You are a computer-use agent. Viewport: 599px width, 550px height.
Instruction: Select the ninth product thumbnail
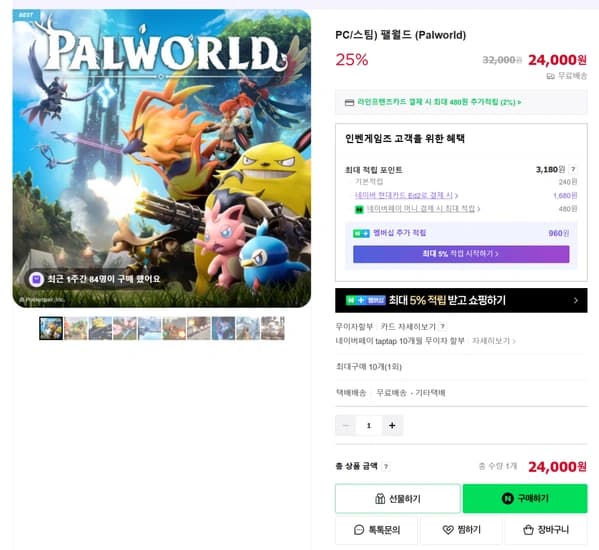[x=248, y=328]
